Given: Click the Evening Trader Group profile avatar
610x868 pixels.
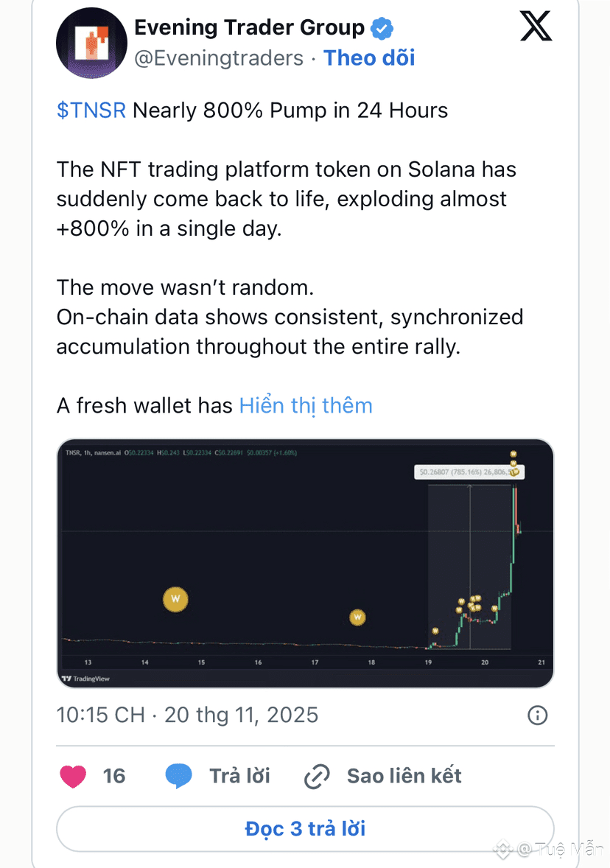Looking at the screenshot, I should tap(91, 43).
